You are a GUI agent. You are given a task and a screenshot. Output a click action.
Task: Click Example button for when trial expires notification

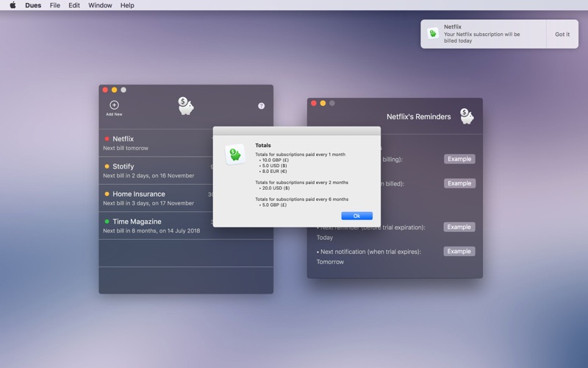pos(459,251)
